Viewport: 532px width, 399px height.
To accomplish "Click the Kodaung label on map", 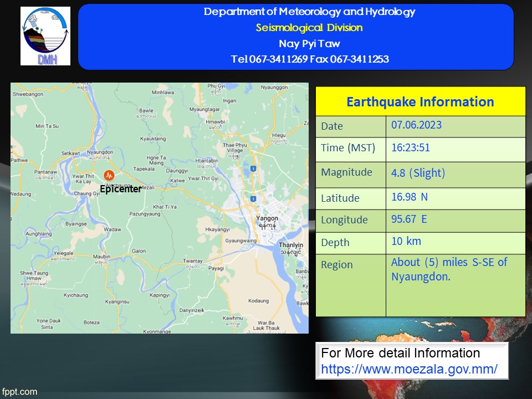I will [x=258, y=300].
